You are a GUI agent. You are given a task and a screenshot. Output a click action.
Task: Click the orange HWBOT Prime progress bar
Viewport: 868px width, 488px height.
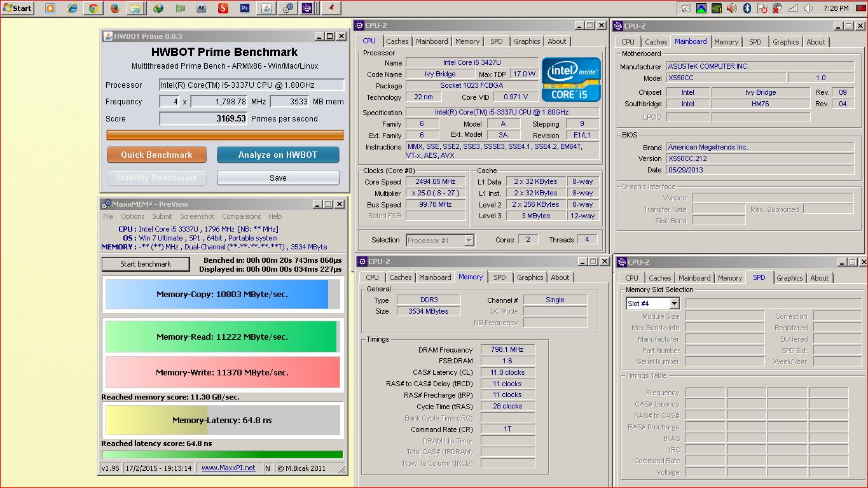pyautogui.click(x=225, y=135)
